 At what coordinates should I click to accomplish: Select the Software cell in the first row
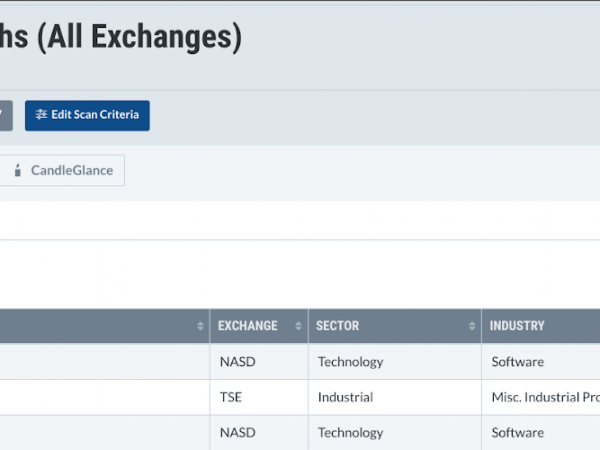[x=541, y=362]
